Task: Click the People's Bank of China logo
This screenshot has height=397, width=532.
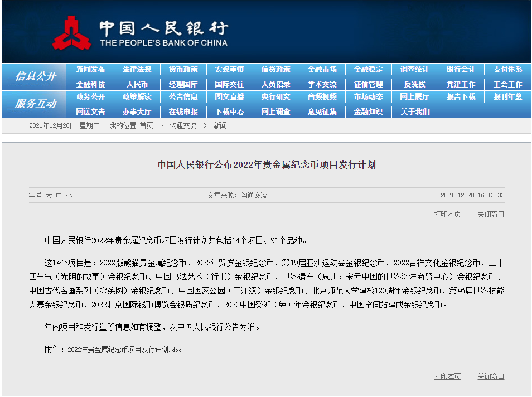Action: pos(140,33)
